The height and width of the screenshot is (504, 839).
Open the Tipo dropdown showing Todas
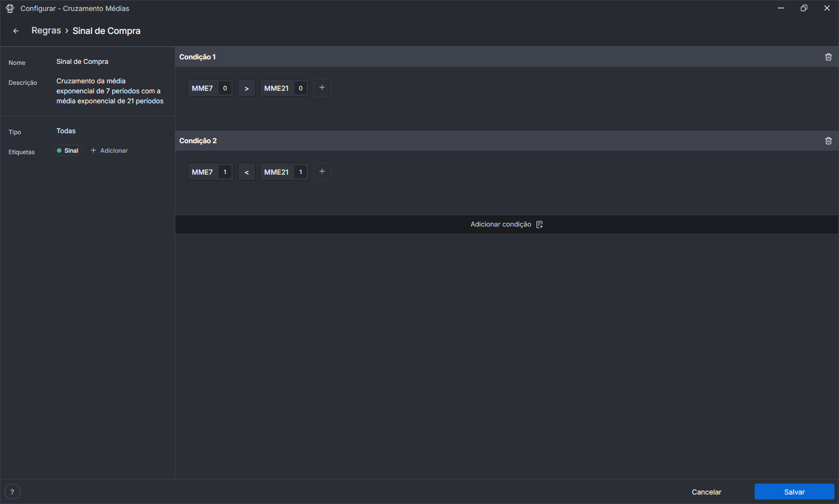tap(66, 131)
